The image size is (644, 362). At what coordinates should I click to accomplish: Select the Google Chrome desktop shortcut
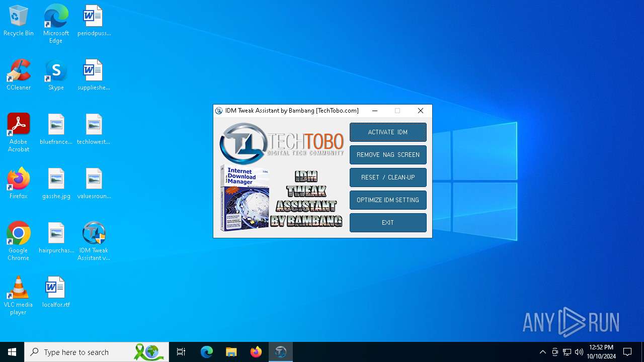(19, 241)
